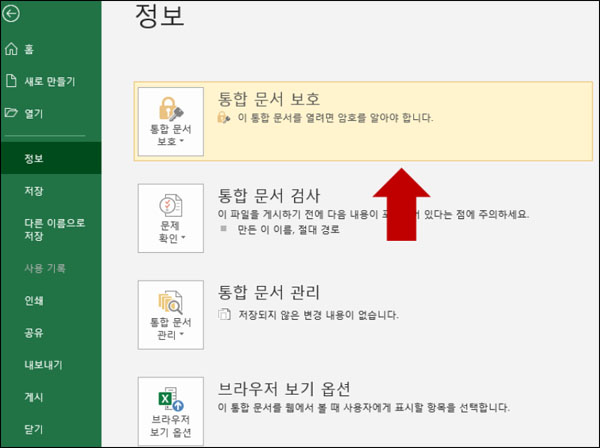The image size is (600, 448).
Task: Open 공유 from the sidebar
Action: [x=34, y=332]
